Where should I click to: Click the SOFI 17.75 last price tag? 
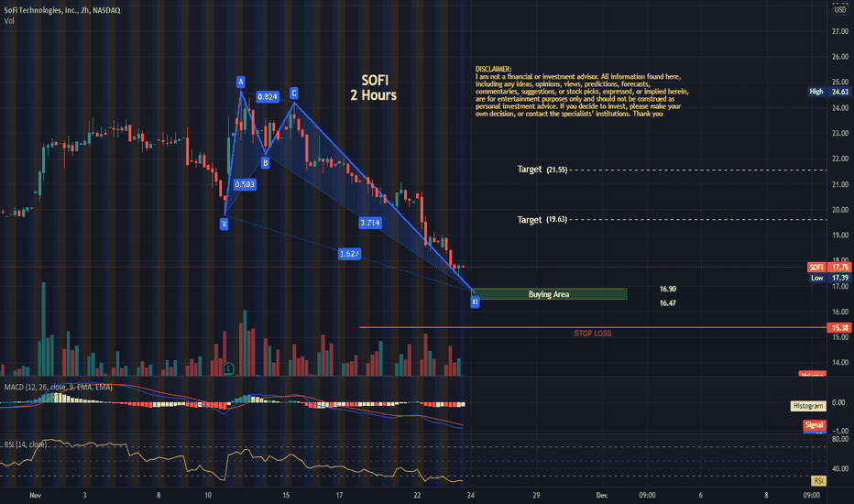(x=829, y=267)
